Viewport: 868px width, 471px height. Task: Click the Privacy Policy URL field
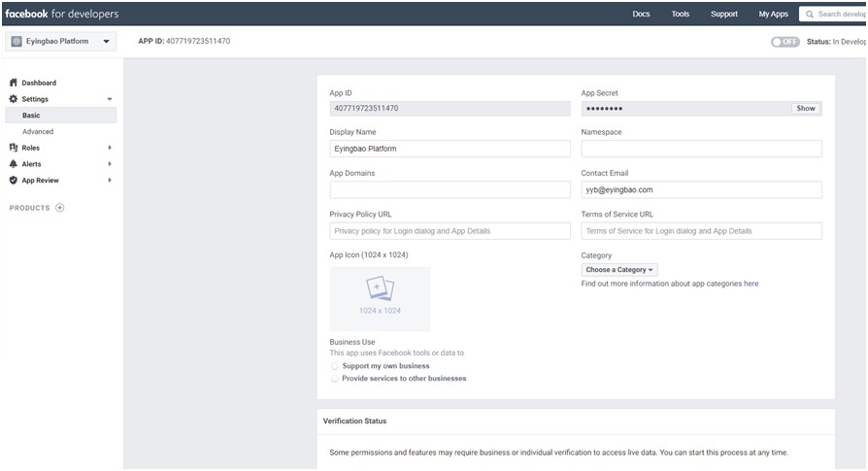coord(450,231)
